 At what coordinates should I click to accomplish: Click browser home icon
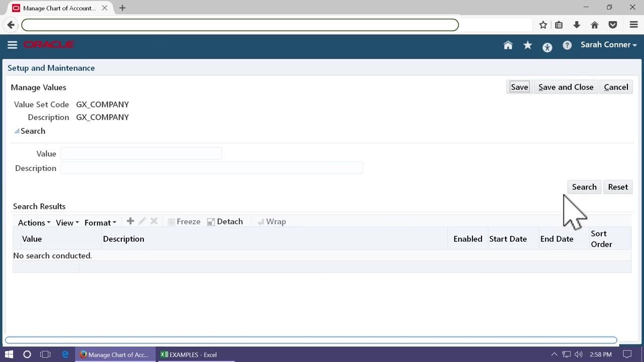(x=595, y=25)
